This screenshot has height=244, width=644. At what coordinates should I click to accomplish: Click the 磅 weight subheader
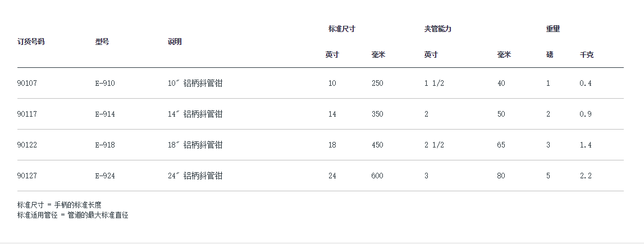click(550, 55)
